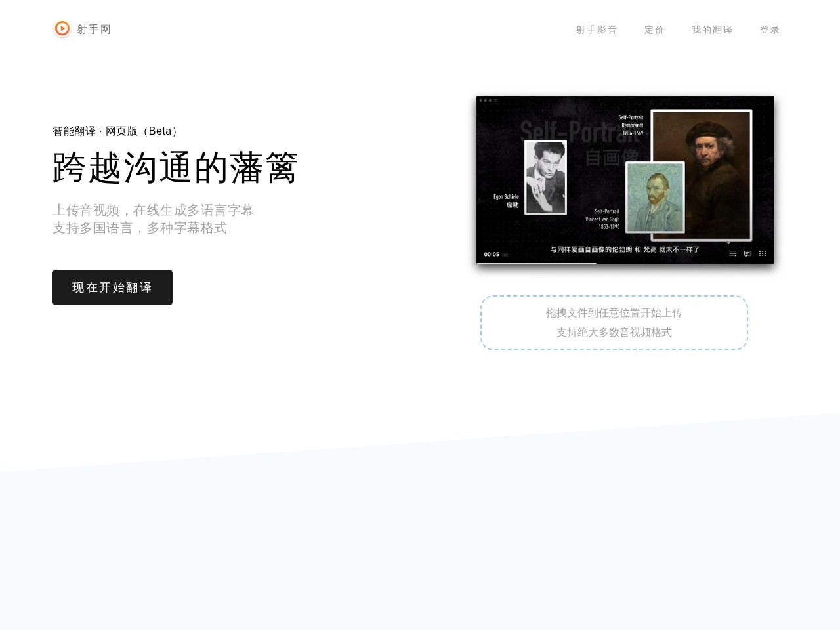Viewport: 840px width, 630px height.
Task: Open the 射手影音 navigation link
Action: click(x=597, y=30)
